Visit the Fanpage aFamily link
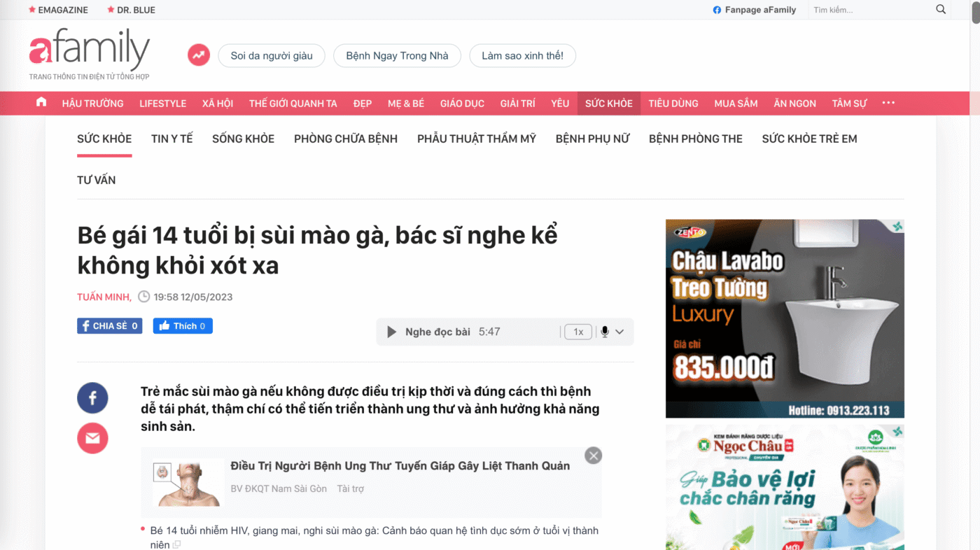 pos(755,10)
